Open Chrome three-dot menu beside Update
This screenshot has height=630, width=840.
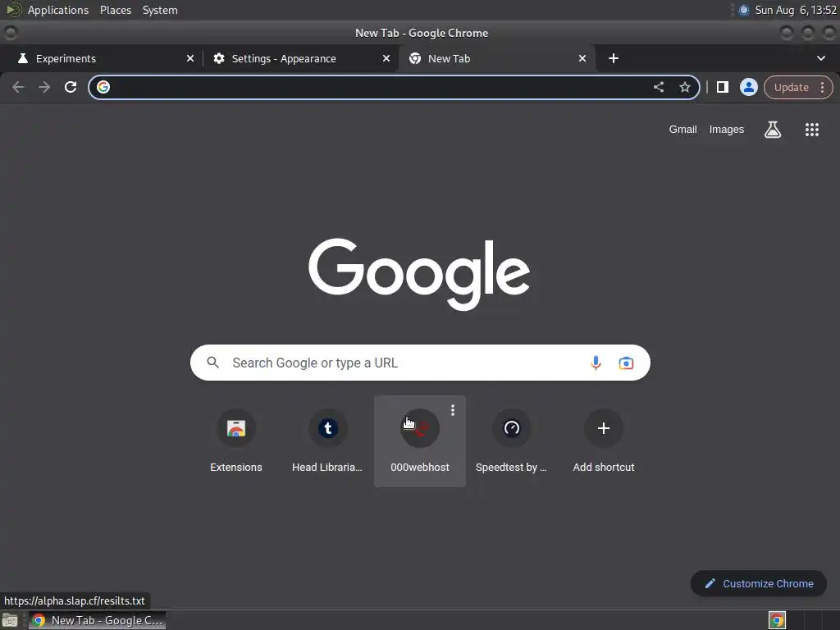[x=822, y=87]
